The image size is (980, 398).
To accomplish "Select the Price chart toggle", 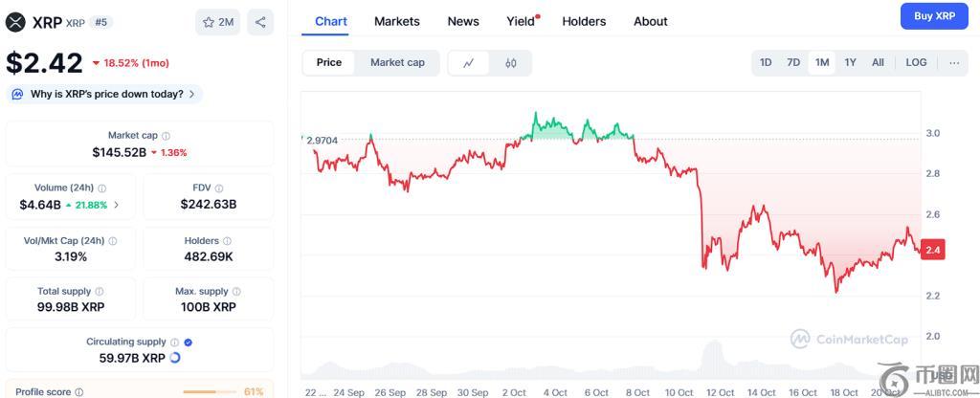I will coord(329,63).
